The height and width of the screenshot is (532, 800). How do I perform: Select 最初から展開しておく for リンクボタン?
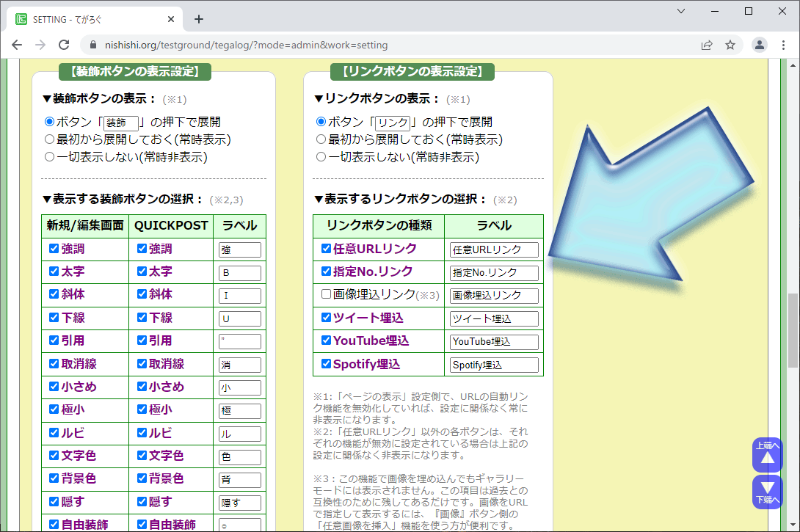point(321,139)
